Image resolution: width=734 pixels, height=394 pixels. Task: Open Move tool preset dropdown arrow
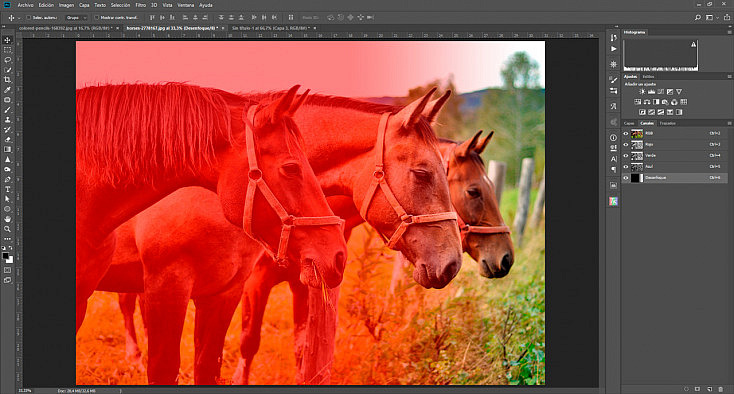(x=19, y=18)
